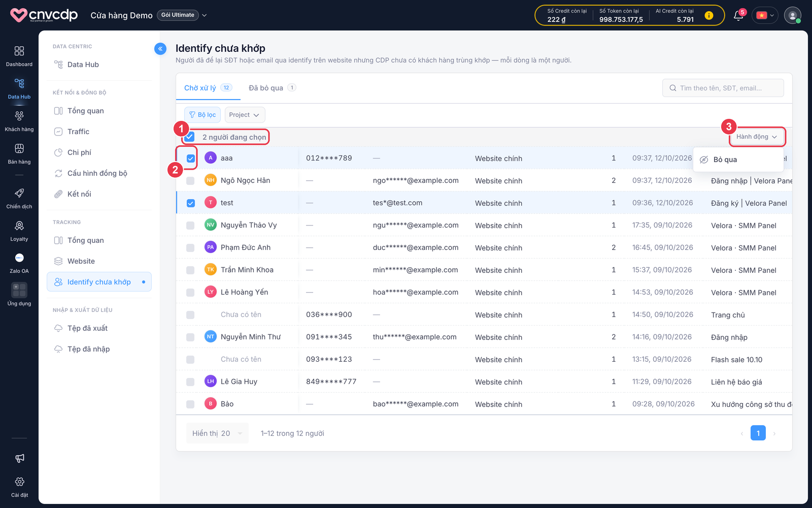This screenshot has height=508, width=812.
Task: Open the Hiển thị 20 page size dropdown
Action: 217,433
